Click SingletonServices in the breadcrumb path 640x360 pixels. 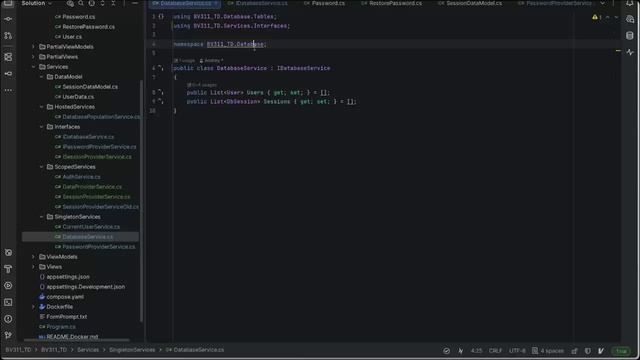pos(132,350)
